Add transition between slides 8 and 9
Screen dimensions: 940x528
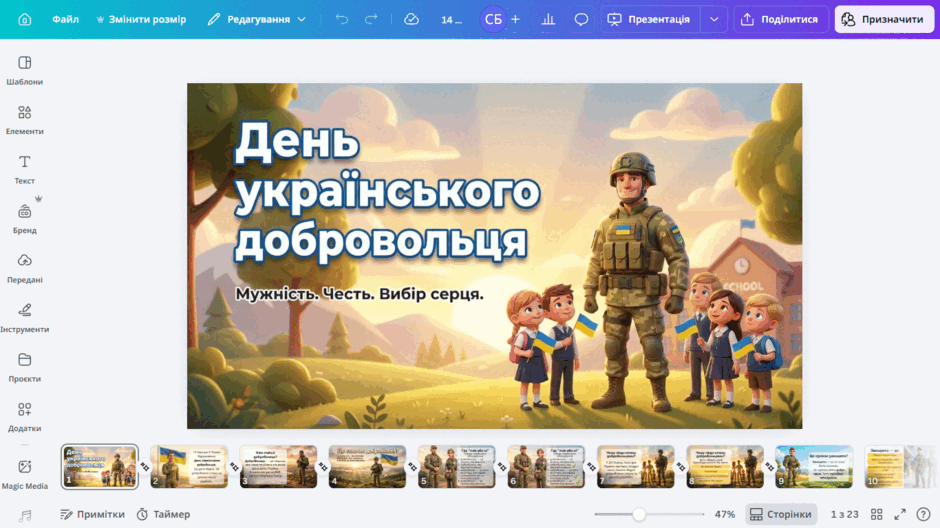coord(770,466)
